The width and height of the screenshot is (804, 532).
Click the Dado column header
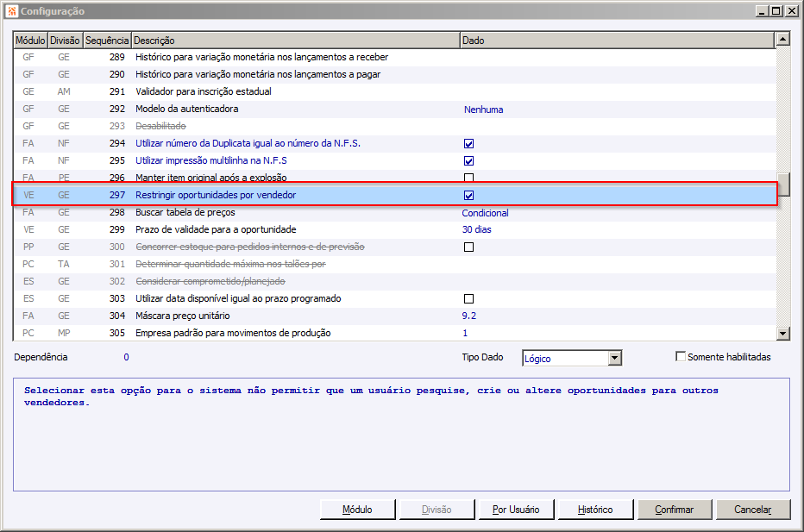tap(618, 41)
